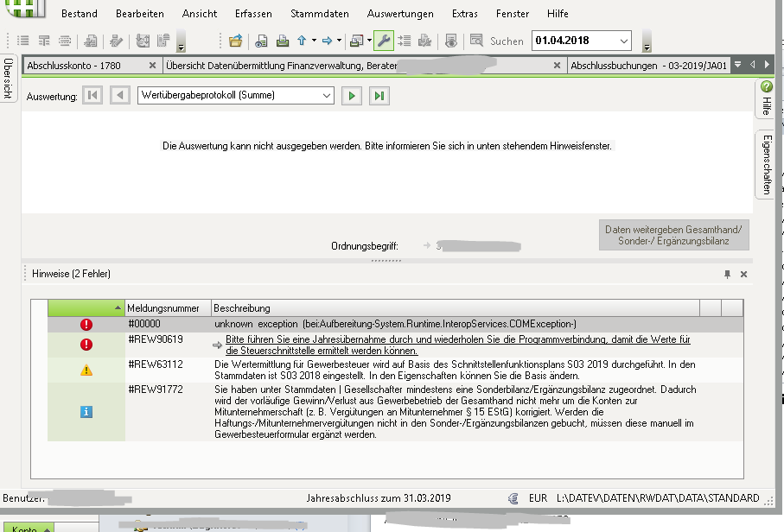Image resolution: width=784 pixels, height=532 pixels.
Task: Expand the date dropdown showing 01.04.2018
Action: pos(624,41)
